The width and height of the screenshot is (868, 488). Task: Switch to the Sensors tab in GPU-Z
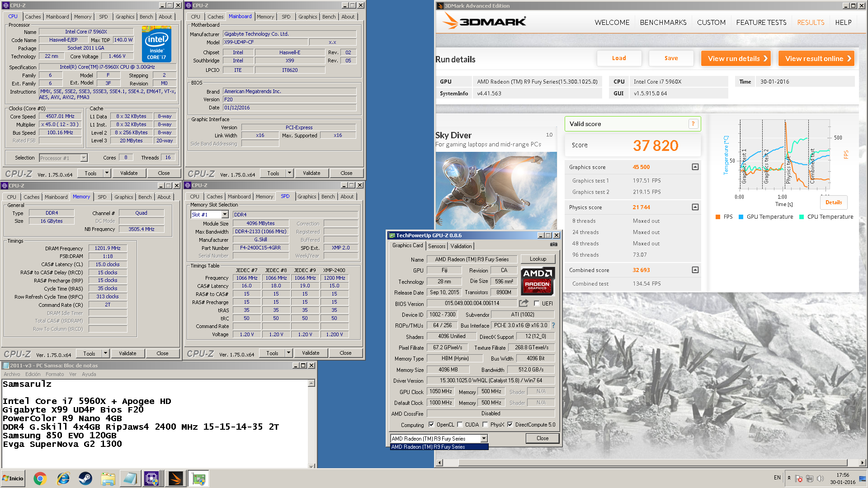437,246
